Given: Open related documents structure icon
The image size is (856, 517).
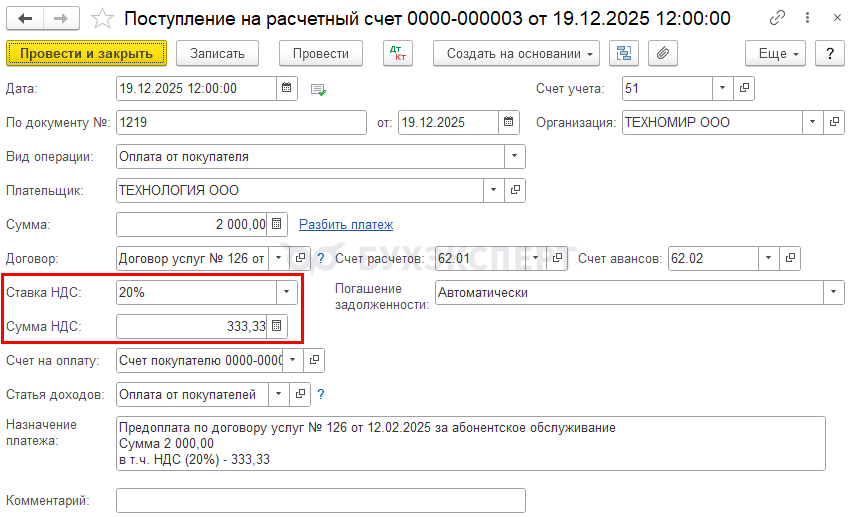Looking at the screenshot, I should pyautogui.click(x=623, y=54).
